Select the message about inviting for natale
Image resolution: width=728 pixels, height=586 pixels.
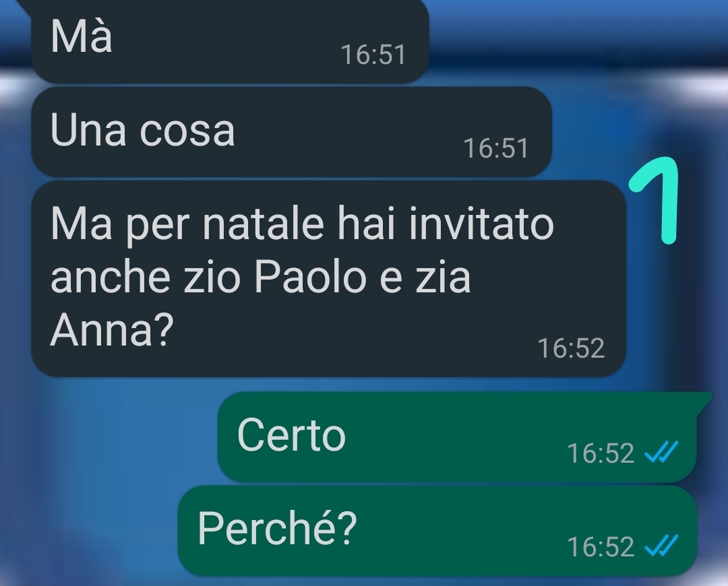[x=329, y=278]
